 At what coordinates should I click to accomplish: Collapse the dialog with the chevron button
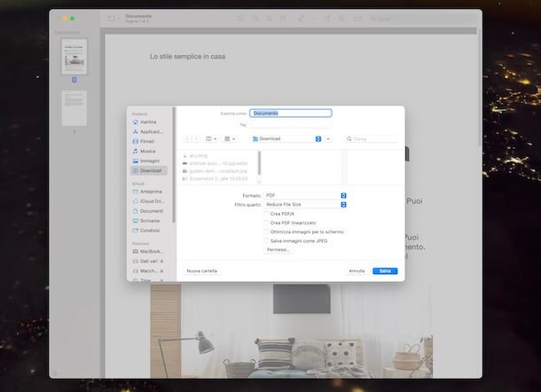tap(328, 138)
